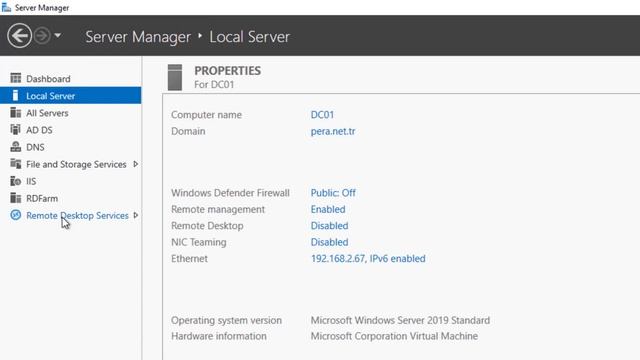Click Remote management Enabled link

coord(328,209)
